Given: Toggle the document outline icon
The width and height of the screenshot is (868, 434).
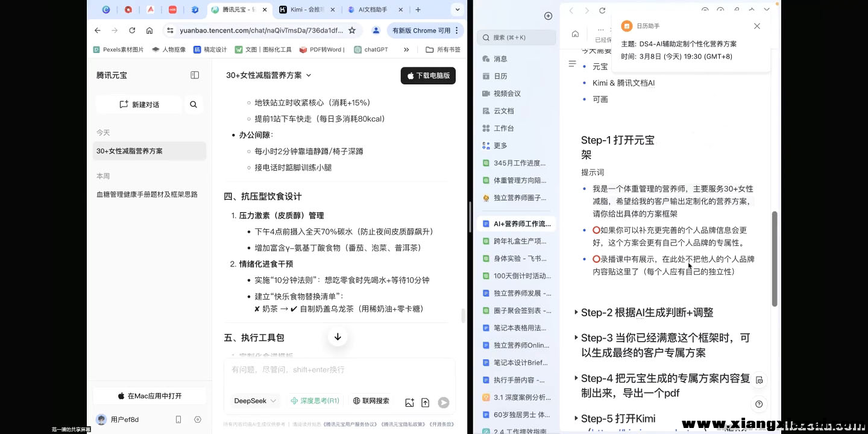Looking at the screenshot, I should [x=573, y=63].
